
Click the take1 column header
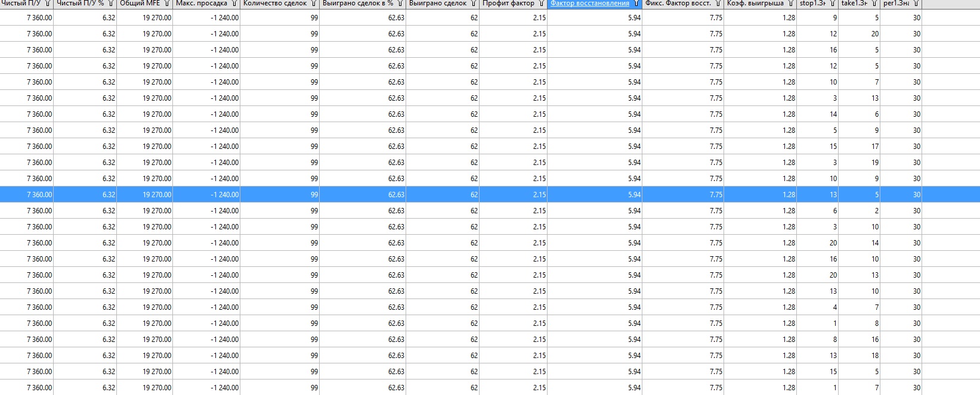click(854, 4)
